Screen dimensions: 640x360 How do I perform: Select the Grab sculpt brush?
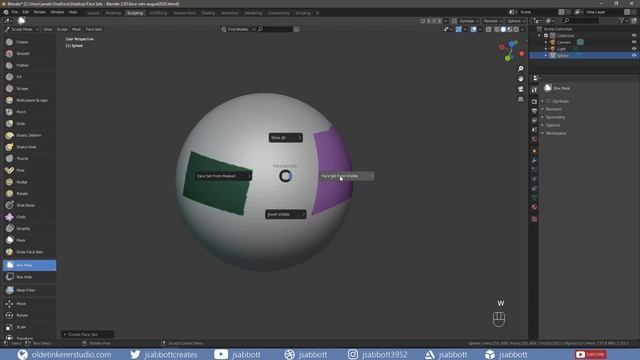(29, 123)
